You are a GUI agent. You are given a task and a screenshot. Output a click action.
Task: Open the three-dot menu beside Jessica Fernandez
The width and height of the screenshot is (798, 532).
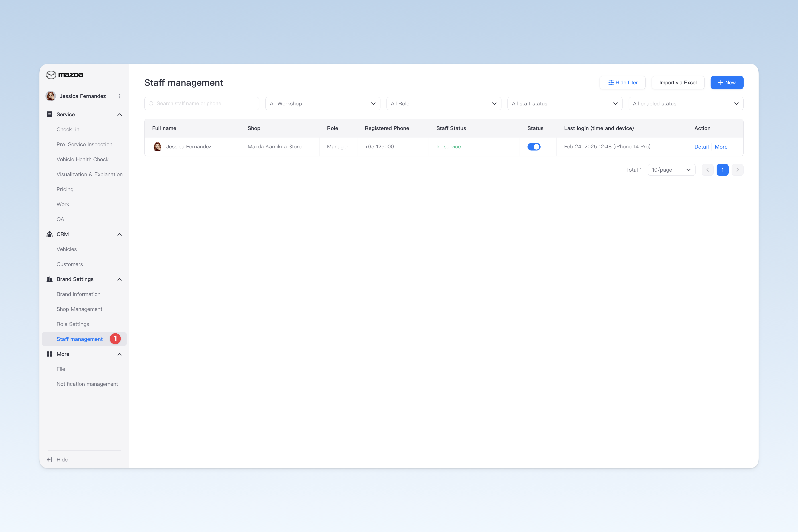(119, 96)
